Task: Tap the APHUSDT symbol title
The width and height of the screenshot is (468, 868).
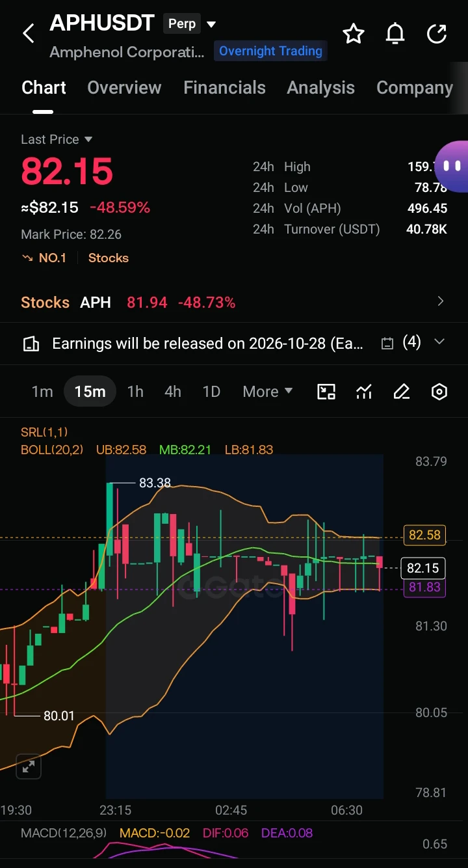Action: (102, 23)
